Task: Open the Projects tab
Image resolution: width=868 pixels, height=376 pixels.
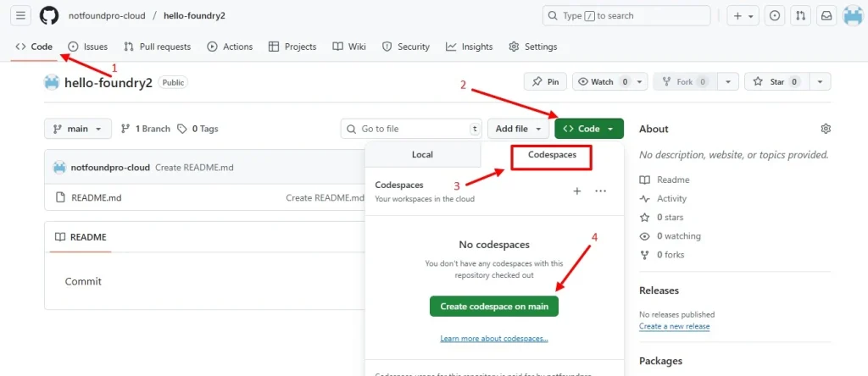Action: [x=292, y=47]
